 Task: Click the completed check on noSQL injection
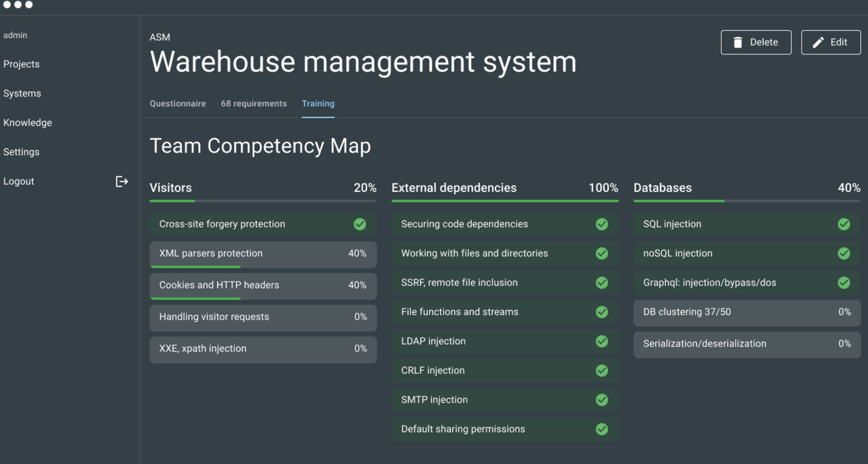(844, 253)
